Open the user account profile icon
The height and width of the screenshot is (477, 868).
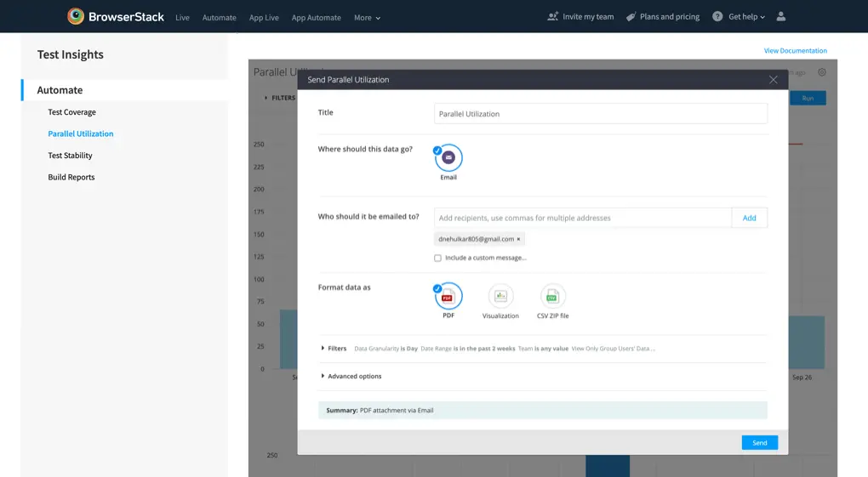[781, 17]
